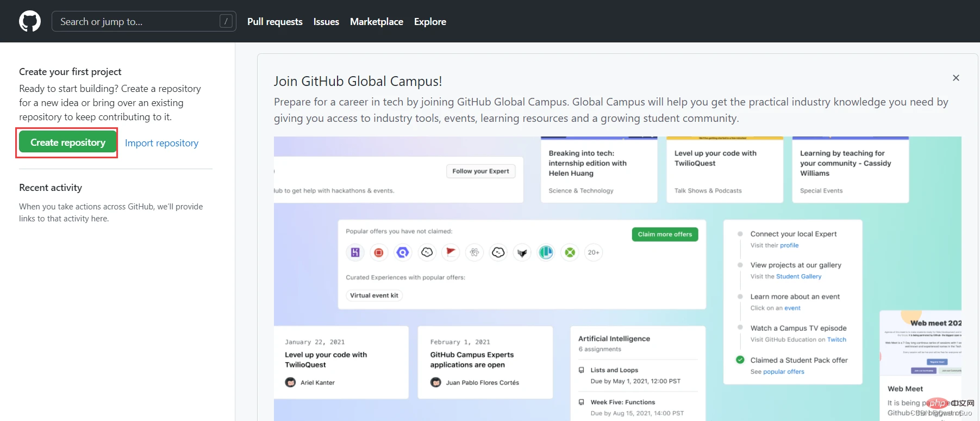Click the green Create repository button
This screenshot has height=421, width=980.
pos(67,143)
